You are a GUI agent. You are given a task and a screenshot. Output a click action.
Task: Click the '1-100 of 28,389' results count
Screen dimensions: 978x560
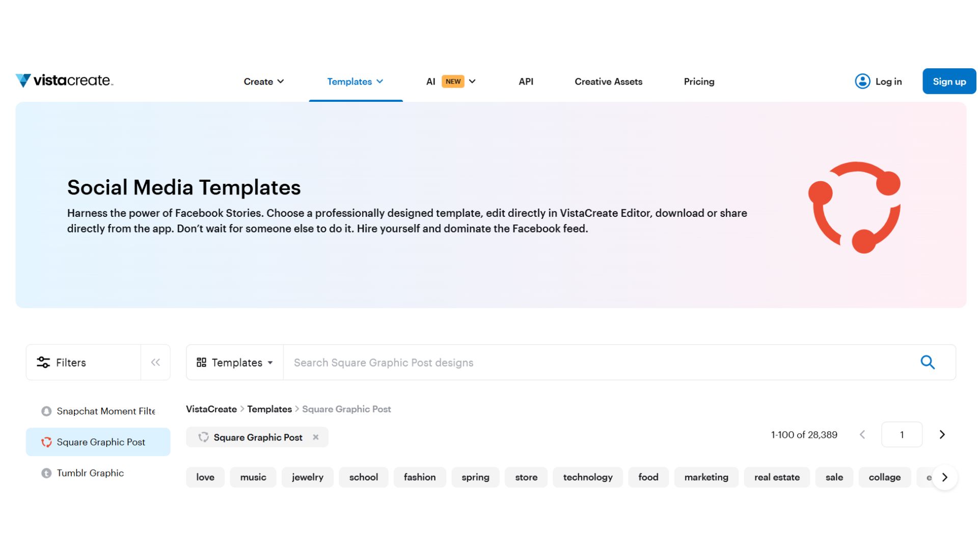click(804, 435)
